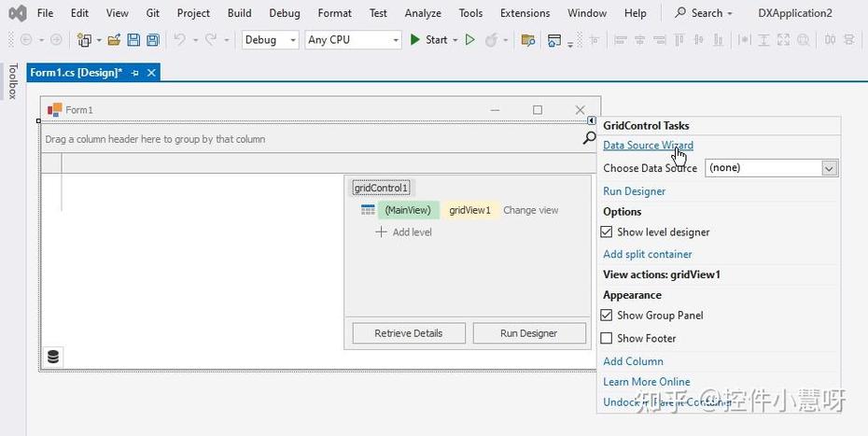The width and height of the screenshot is (868, 436).
Task: Close the Form1.cs [Design] tab
Action: [x=151, y=73]
